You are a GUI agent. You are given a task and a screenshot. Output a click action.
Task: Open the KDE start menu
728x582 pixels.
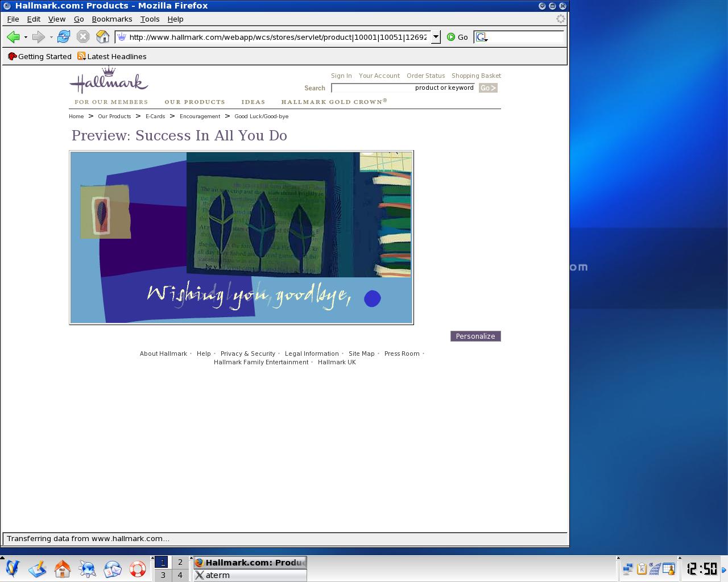13,568
